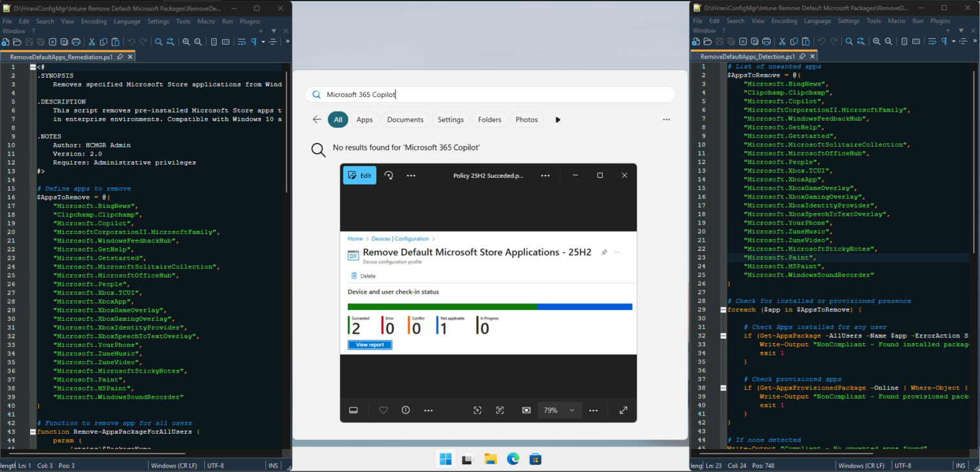Open filmstrip icon at Photos viewer bottom left
This screenshot has width=980, height=472.
[x=353, y=410]
